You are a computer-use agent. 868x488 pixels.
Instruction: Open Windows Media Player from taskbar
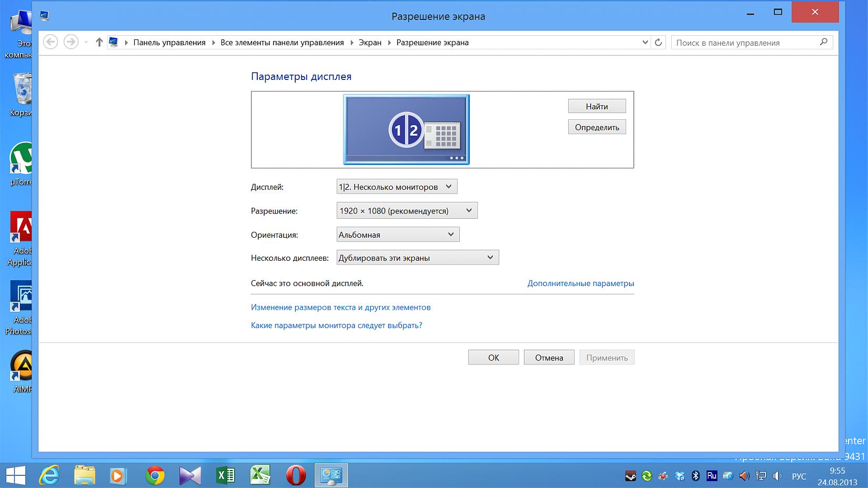pos(118,476)
